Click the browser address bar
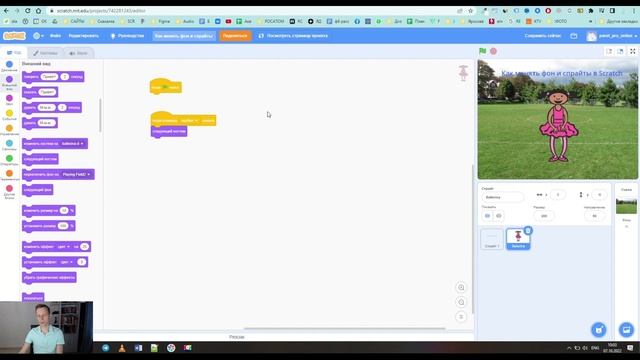This screenshot has height=360, width=640. (253, 11)
